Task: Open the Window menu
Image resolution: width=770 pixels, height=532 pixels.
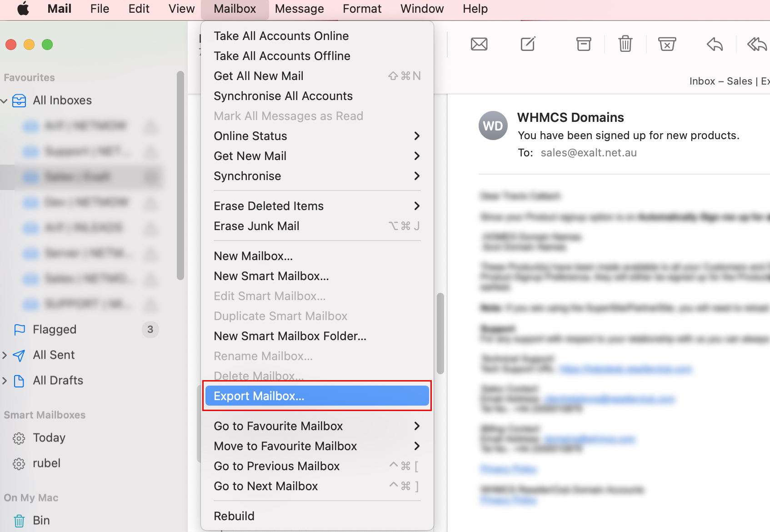Action: pos(422,9)
